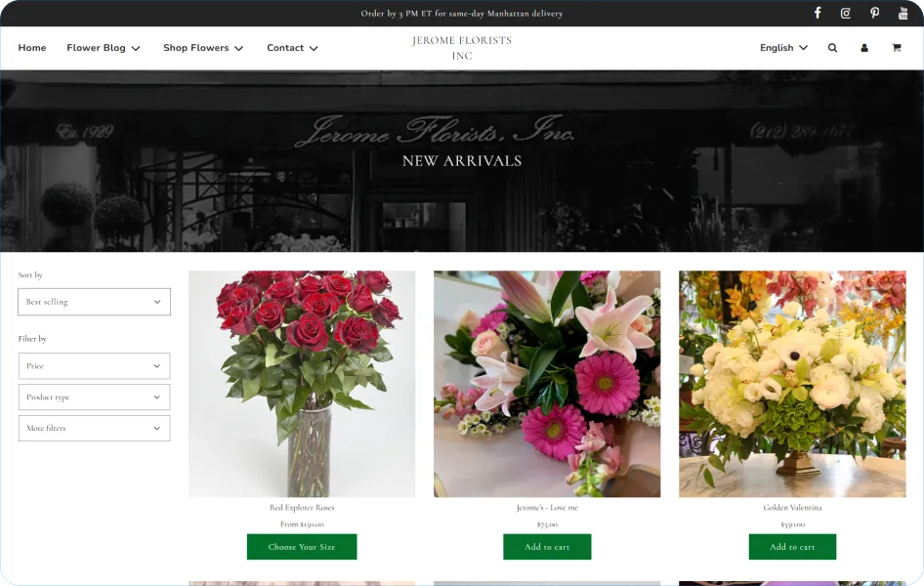Open the account profile icon
Screen dimensions: 924x586
tap(864, 48)
